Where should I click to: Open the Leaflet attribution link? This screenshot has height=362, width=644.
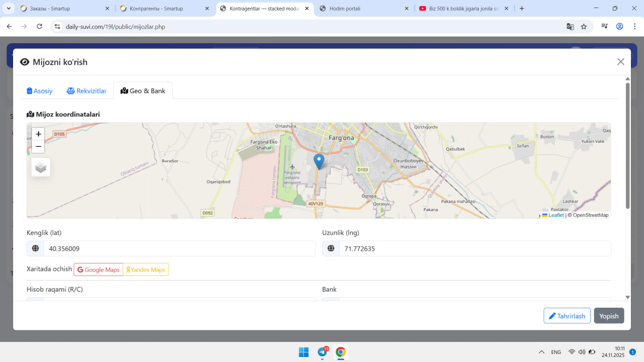click(555, 215)
